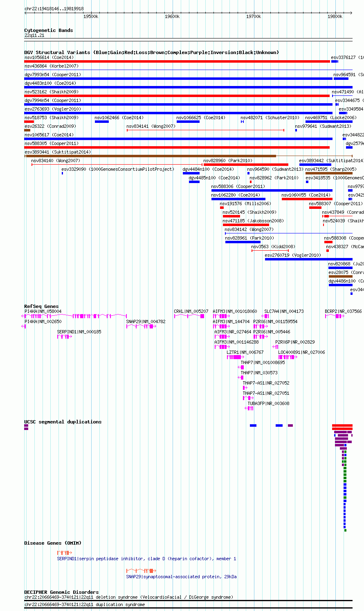Select the nsv1066625 (Coe2014) blue bar
364x611 pixels.
(188, 122)
